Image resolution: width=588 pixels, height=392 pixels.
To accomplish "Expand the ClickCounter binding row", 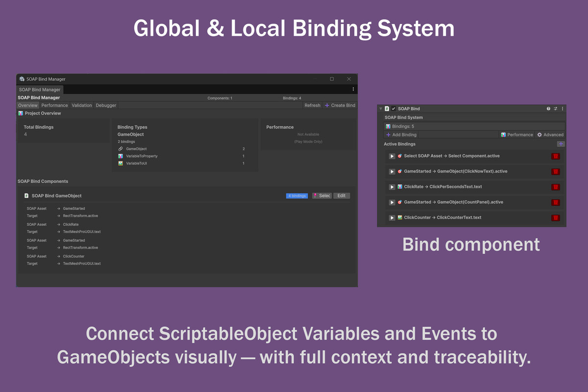I will [x=392, y=218].
